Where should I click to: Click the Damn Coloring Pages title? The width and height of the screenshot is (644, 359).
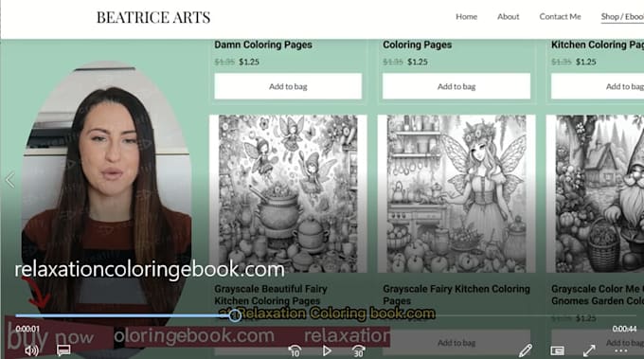(263, 45)
